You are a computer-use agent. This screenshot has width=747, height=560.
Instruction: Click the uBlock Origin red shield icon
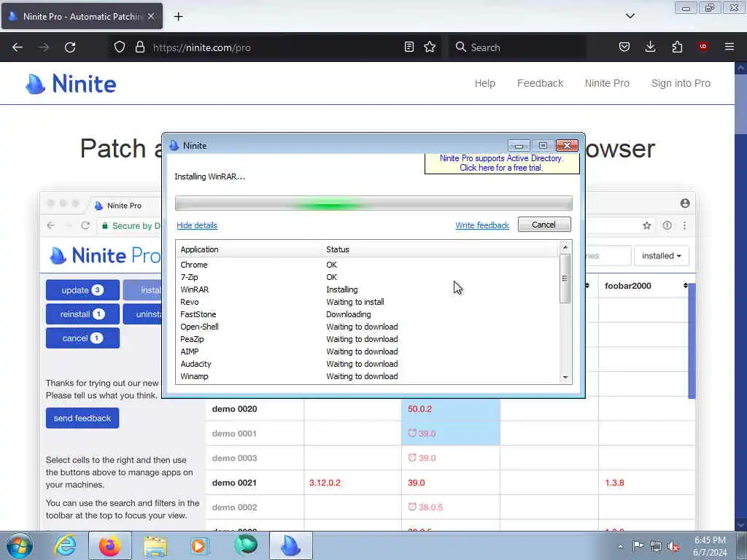click(x=703, y=47)
